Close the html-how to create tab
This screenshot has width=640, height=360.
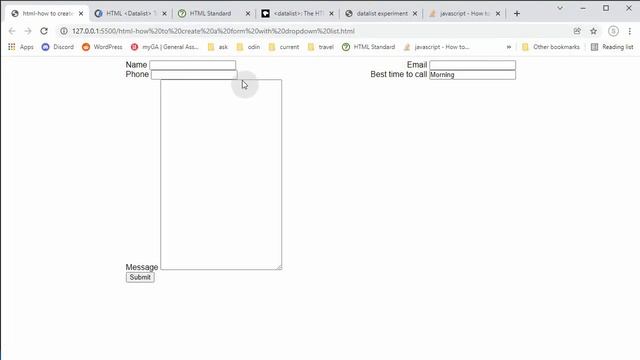[81, 13]
